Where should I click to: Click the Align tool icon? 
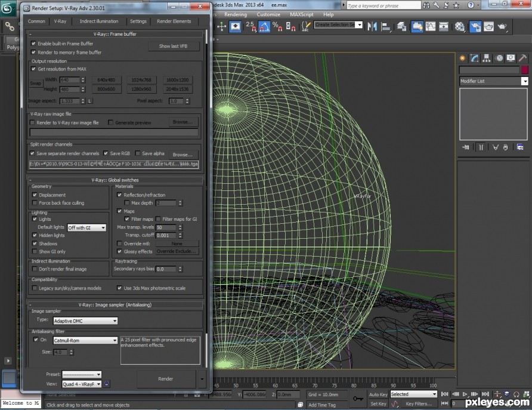[386, 26]
